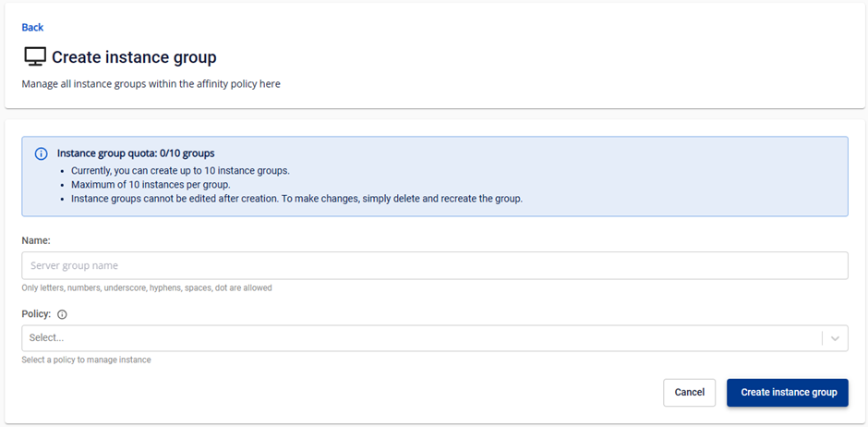The width and height of the screenshot is (868, 427).
Task: Click the Name field label
Action: tap(36, 239)
